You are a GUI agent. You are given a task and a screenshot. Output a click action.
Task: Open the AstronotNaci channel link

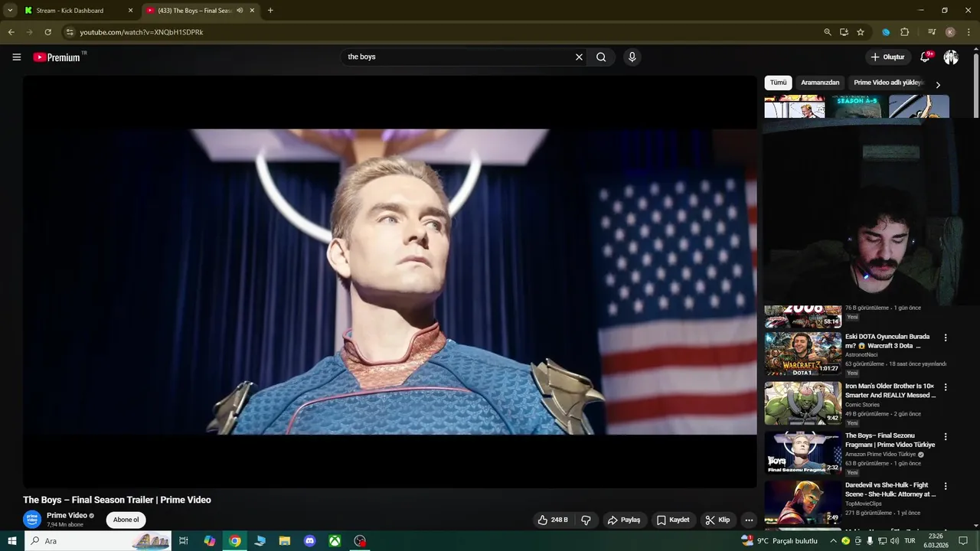[863, 355]
